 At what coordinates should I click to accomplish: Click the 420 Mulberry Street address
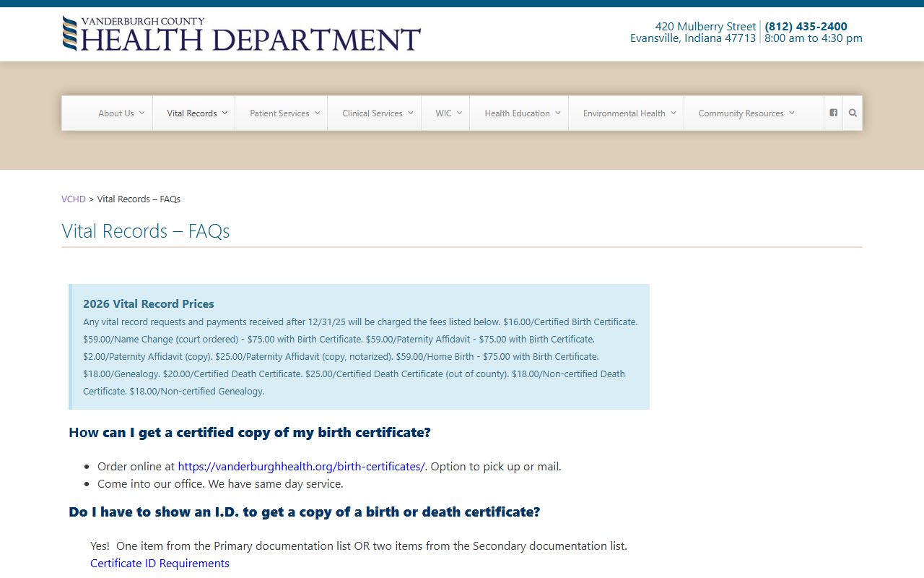click(x=705, y=27)
